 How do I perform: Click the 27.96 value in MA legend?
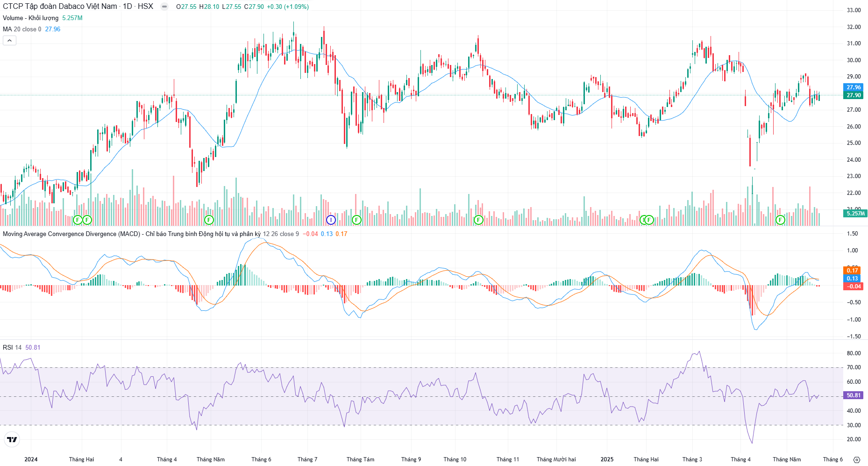point(53,29)
